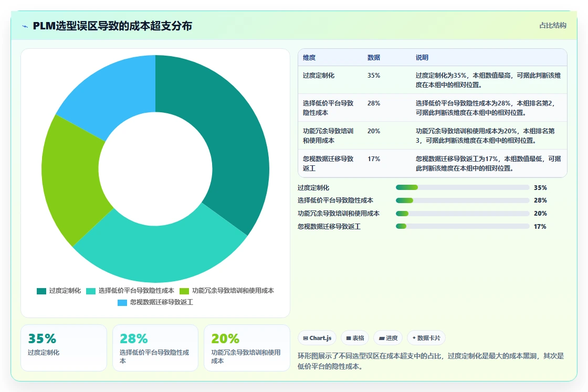
Task: Click the icon inside the Chart.js chip
Action: [305, 338]
